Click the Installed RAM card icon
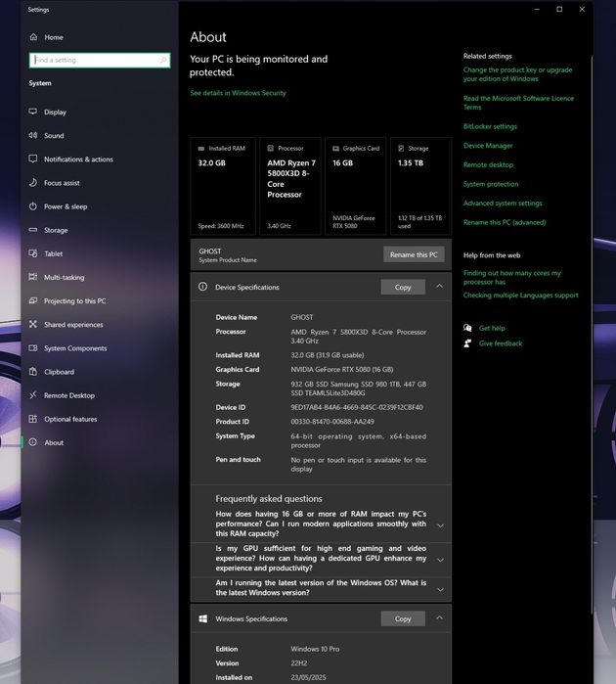The height and width of the screenshot is (684, 616). pyautogui.click(x=201, y=149)
